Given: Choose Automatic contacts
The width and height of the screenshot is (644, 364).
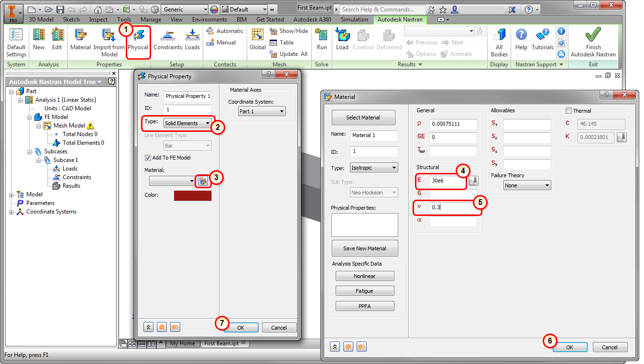Looking at the screenshot, I should [x=225, y=31].
